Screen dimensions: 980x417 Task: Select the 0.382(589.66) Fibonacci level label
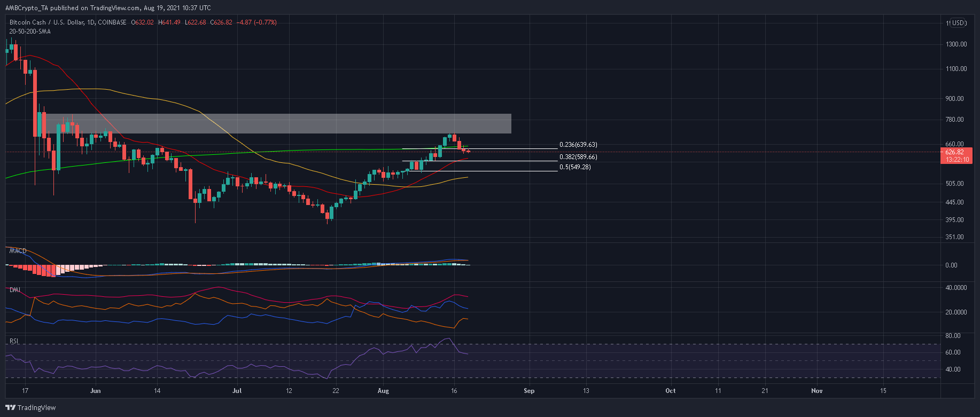point(578,157)
